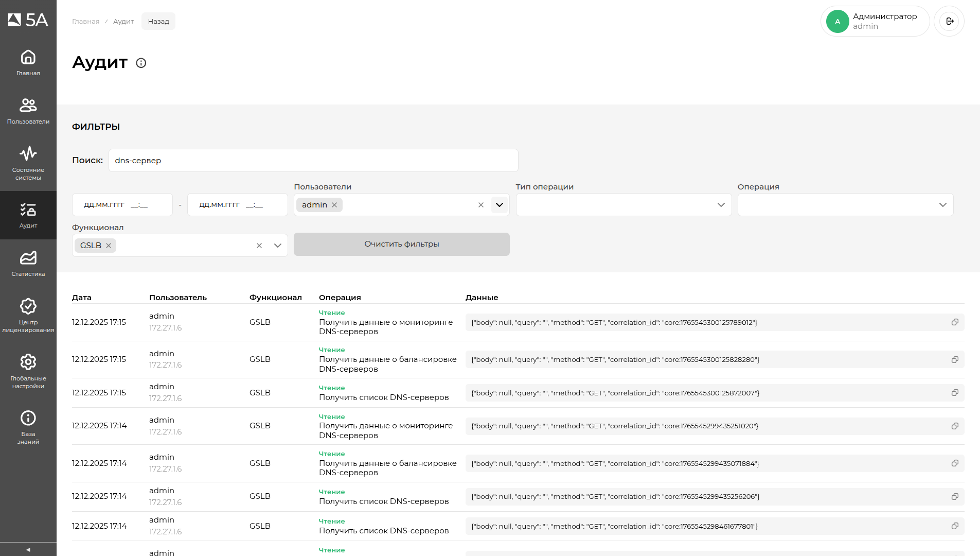
Task: Click the info icon beside Аудит title
Action: 141,63
